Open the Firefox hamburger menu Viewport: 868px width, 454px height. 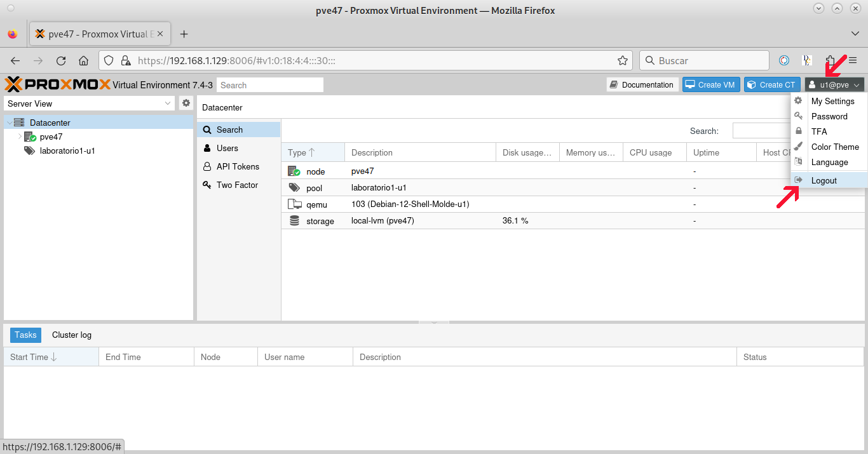pos(853,60)
